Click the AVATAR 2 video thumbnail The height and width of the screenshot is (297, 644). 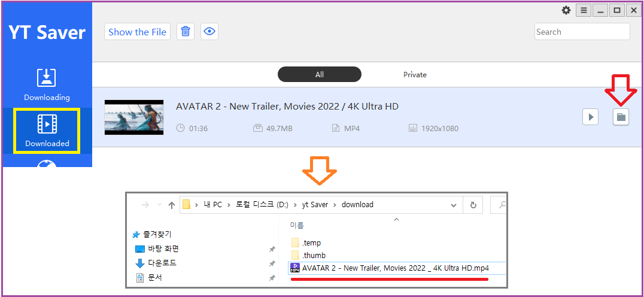coord(134,117)
